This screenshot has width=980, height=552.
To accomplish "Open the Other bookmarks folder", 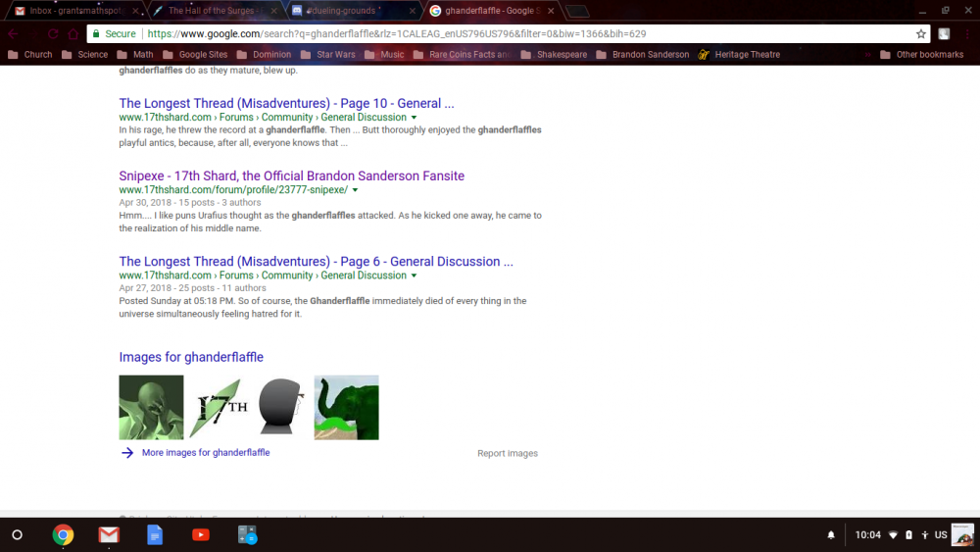I will point(922,54).
